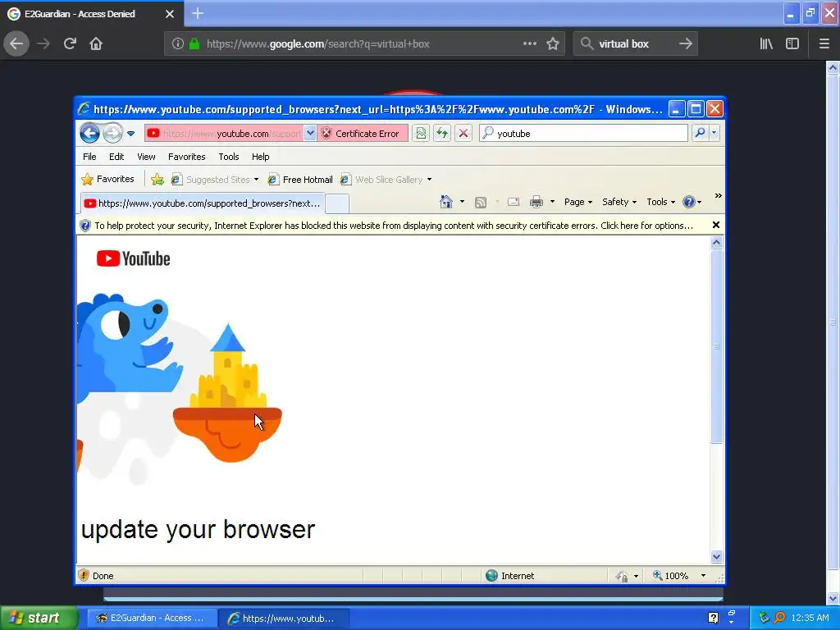The image size is (840, 630).
Task: Click the Firefox home button
Action: pyautogui.click(x=96, y=43)
